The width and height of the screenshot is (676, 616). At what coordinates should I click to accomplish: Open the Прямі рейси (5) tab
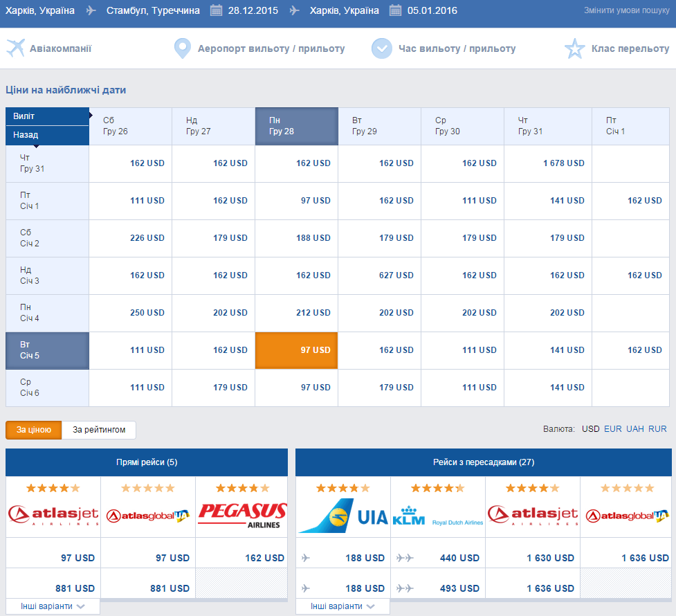[147, 462]
